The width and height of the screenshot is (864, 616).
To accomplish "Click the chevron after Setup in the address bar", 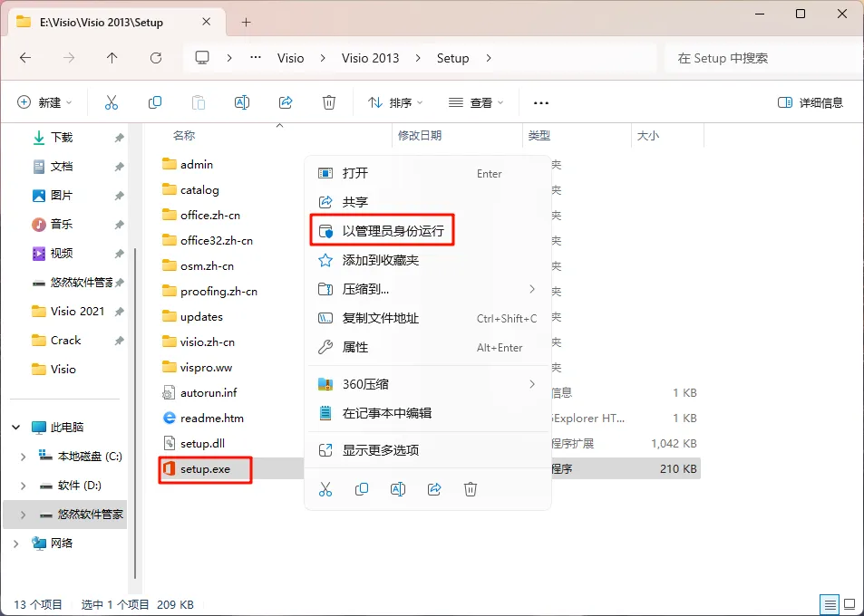I will point(488,58).
